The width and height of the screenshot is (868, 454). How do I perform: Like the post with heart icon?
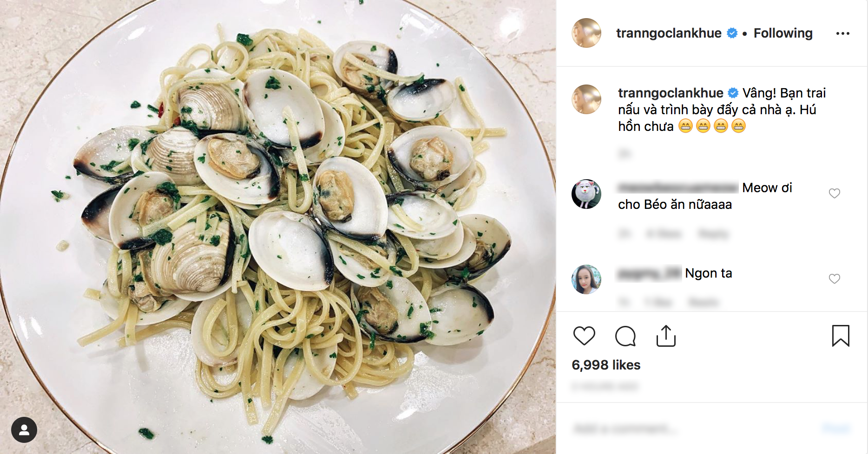584,336
